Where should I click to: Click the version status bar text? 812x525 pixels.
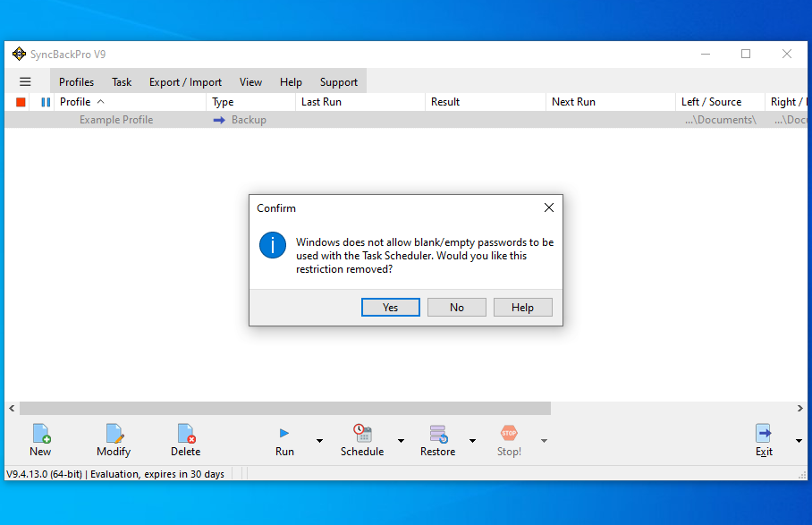(x=115, y=474)
